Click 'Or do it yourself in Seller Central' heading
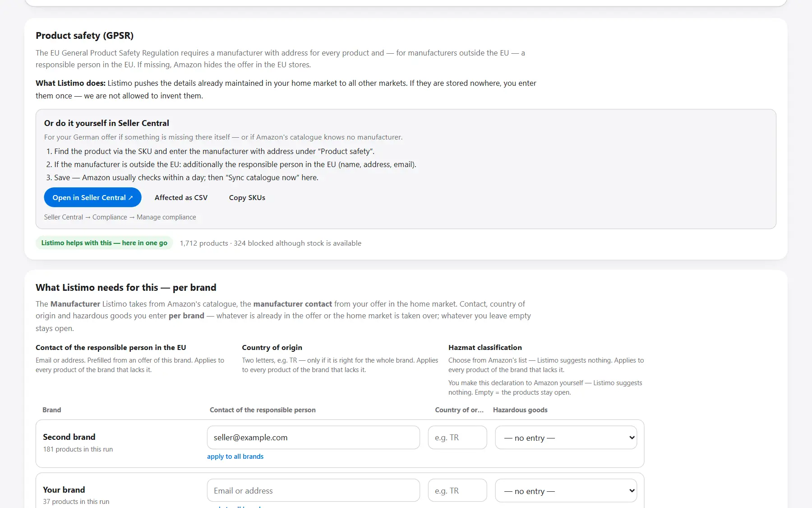The image size is (812, 508). click(106, 123)
